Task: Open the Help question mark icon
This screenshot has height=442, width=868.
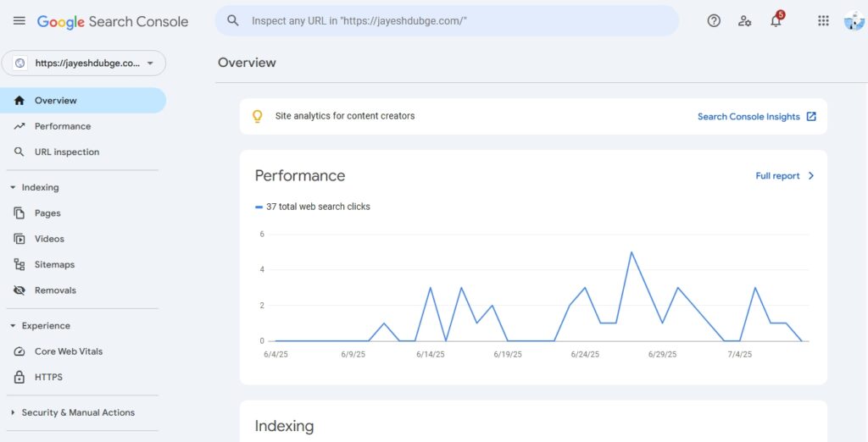Action: (714, 21)
